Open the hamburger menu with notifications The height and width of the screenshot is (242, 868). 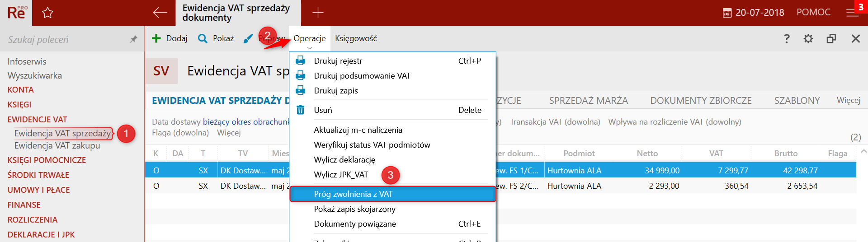tap(852, 13)
